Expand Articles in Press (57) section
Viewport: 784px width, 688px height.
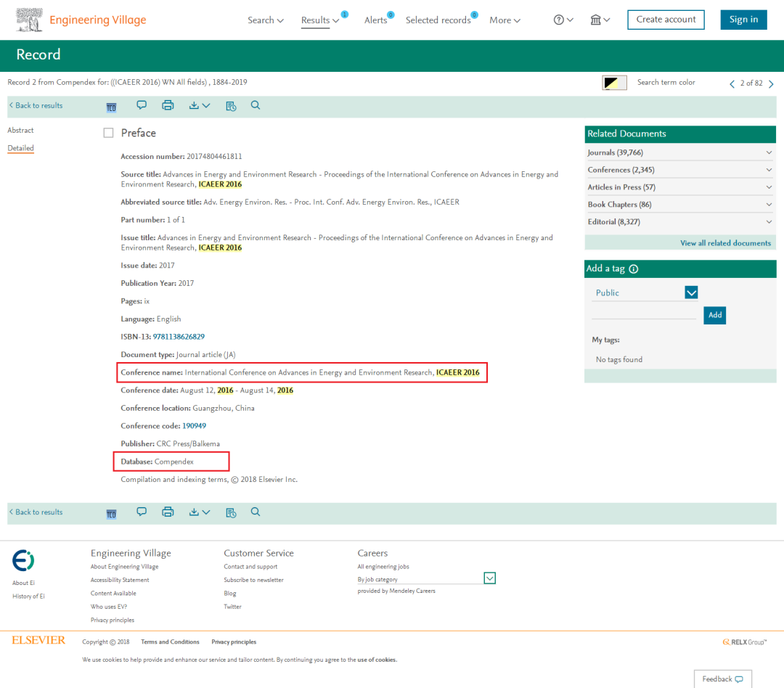click(x=680, y=187)
